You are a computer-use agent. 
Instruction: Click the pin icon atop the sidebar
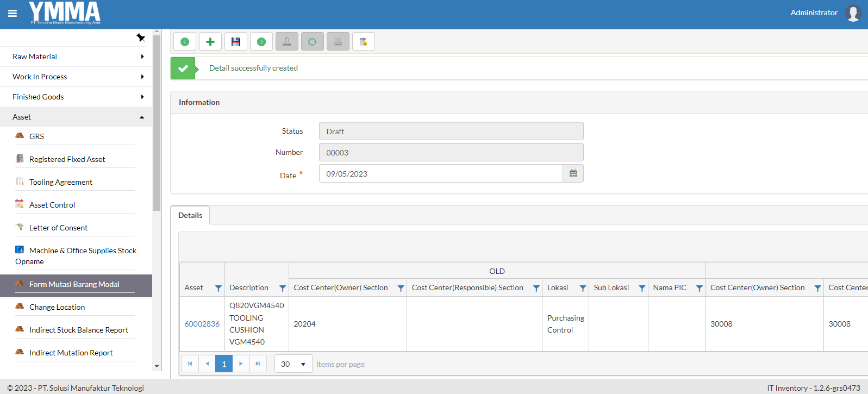pyautogui.click(x=141, y=37)
